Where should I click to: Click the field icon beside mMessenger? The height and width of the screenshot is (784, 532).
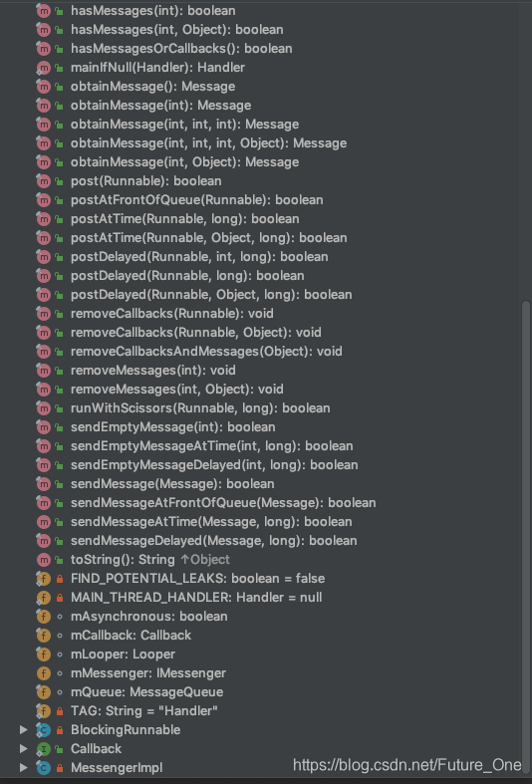(44, 673)
